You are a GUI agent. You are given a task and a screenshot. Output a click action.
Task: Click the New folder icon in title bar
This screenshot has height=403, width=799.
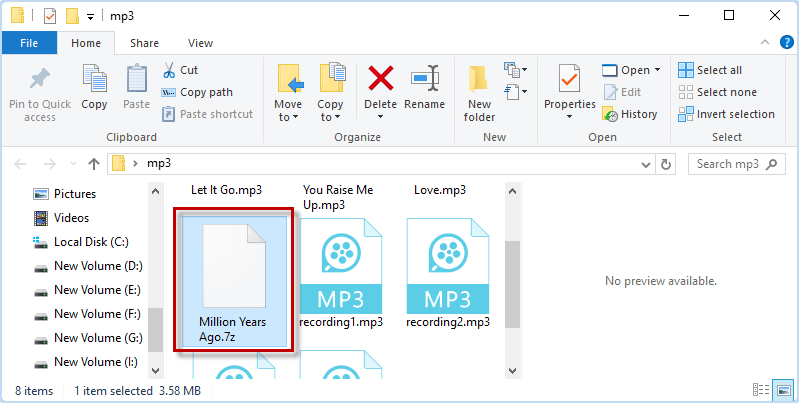72,16
